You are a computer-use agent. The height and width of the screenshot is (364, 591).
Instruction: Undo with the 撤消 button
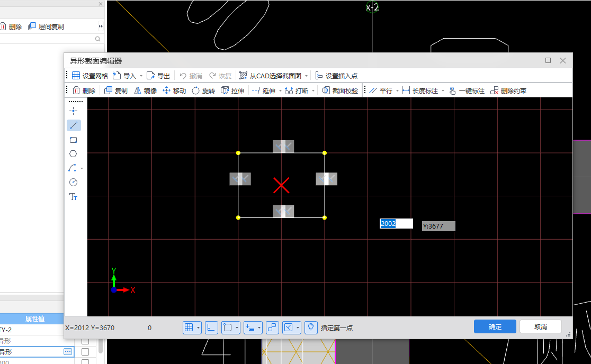click(x=191, y=76)
